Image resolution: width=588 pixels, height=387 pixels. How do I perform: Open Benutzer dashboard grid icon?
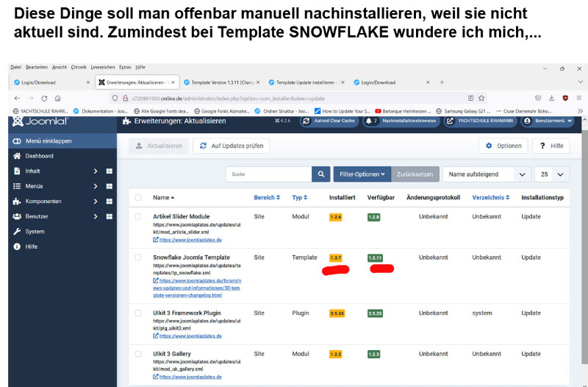[109, 216]
